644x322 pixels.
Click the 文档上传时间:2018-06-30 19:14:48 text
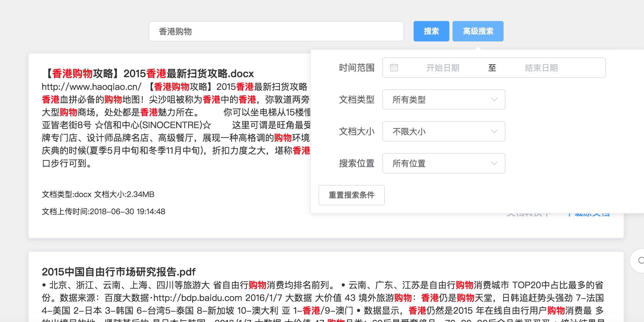tap(103, 211)
